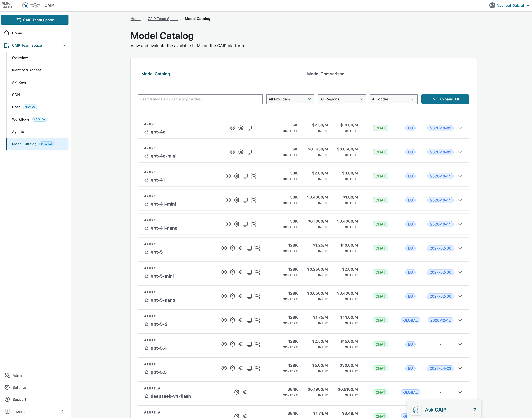Image resolution: width=532 pixels, height=418 pixels.
Task: Collapse the sidebar with the left chevron
Action: coord(62,411)
